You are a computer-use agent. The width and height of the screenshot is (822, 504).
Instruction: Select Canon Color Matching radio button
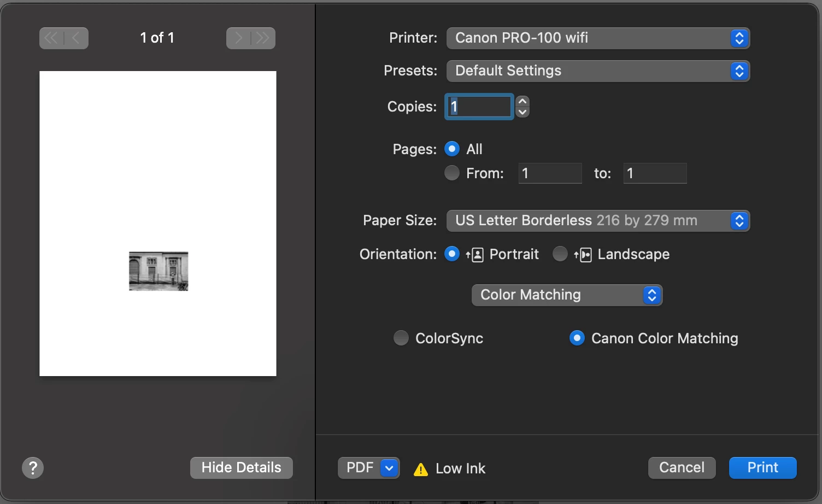[x=577, y=338]
